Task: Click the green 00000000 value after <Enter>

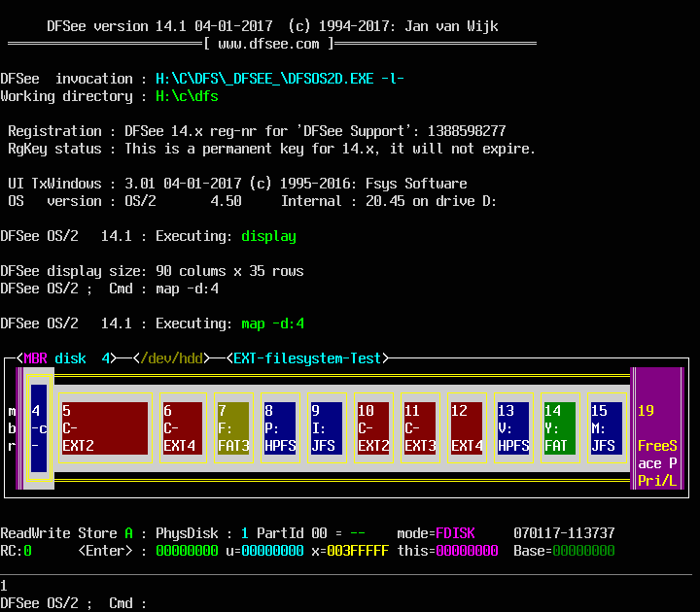Action: coord(187,551)
